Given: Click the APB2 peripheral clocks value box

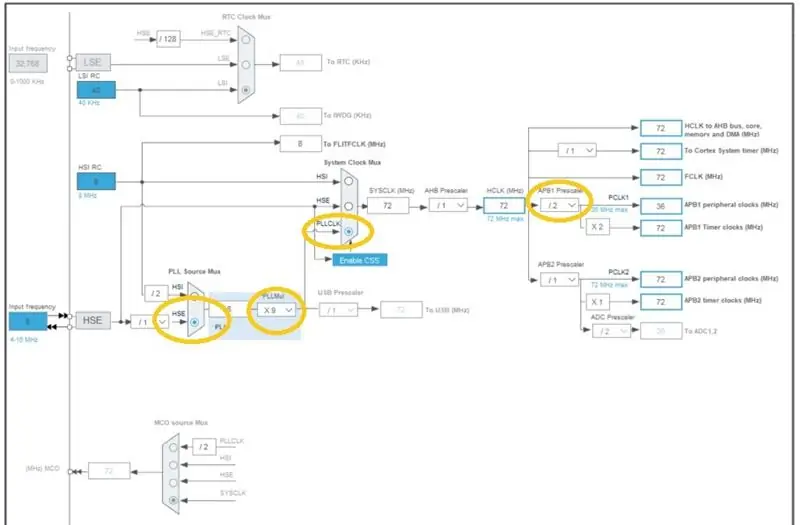Looking at the screenshot, I should pyautogui.click(x=661, y=280).
